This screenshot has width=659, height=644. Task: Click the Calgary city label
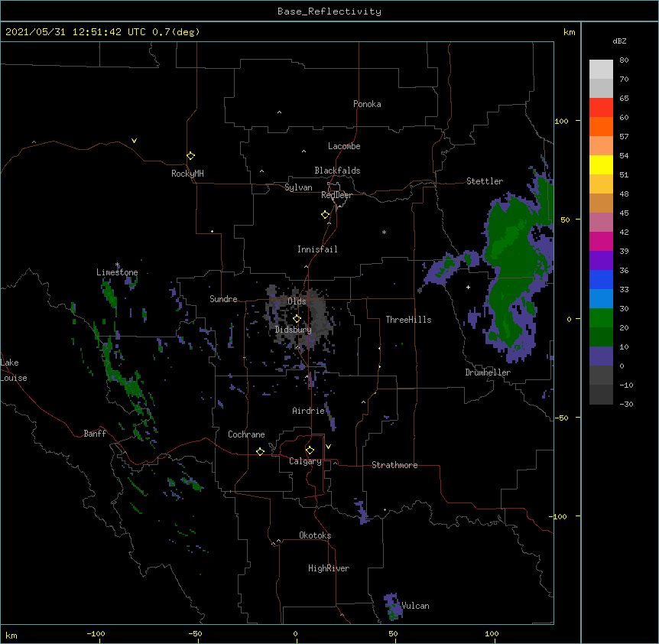click(x=306, y=461)
